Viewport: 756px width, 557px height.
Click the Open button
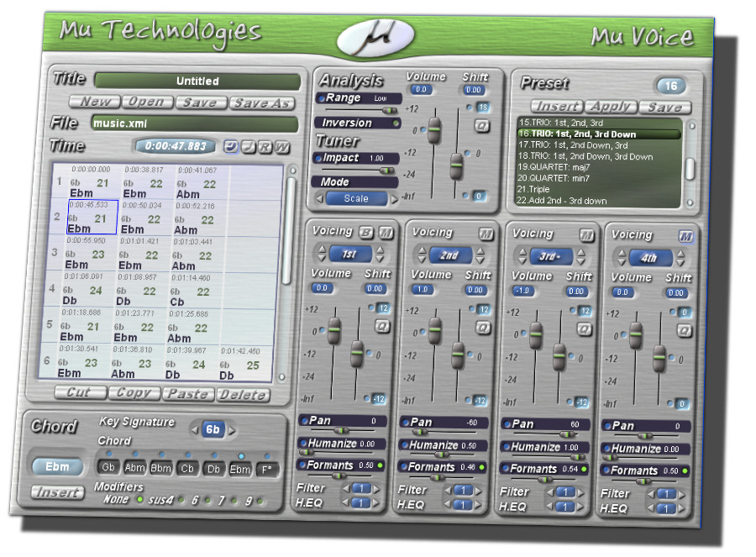coord(147,102)
